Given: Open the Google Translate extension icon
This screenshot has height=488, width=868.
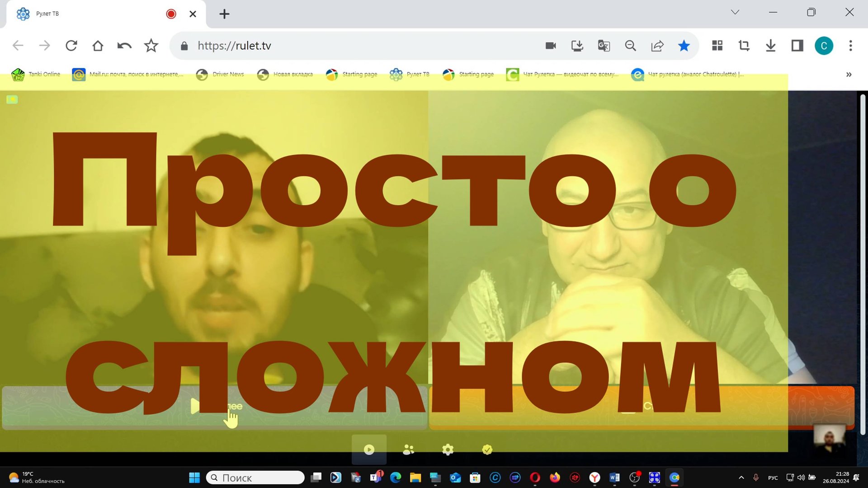Looking at the screenshot, I should [x=604, y=45].
